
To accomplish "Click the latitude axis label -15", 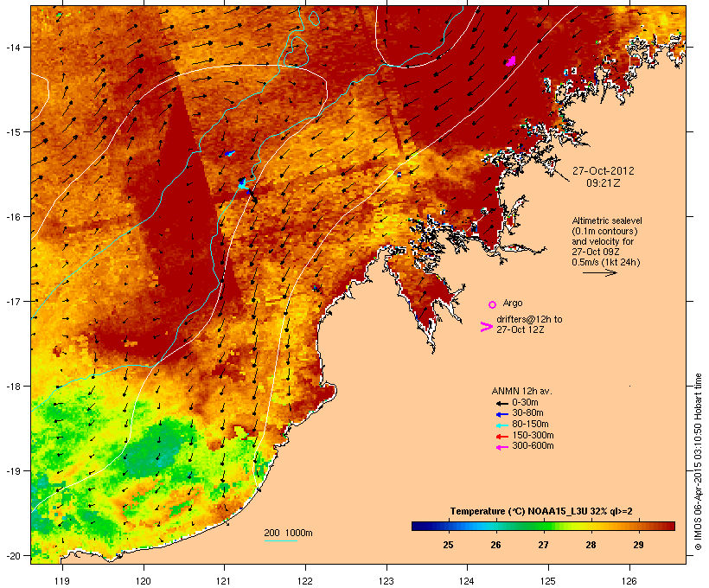I will click(12, 132).
